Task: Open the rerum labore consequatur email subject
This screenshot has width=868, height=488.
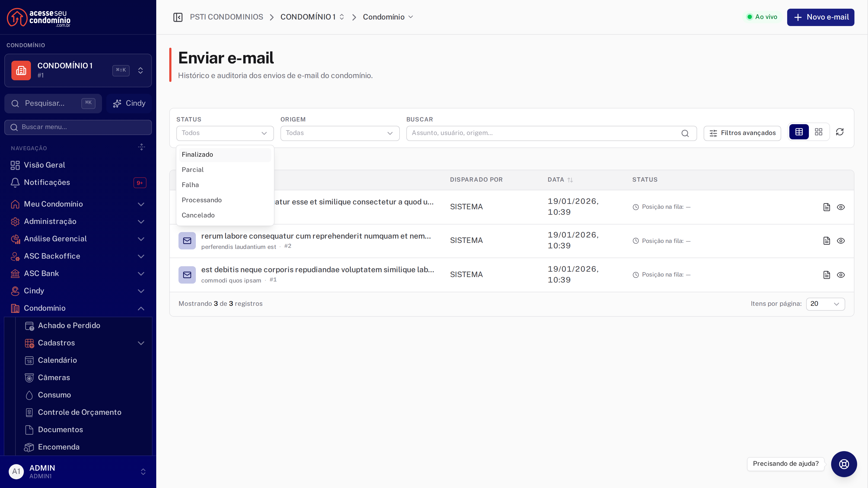Action: pos(316,236)
